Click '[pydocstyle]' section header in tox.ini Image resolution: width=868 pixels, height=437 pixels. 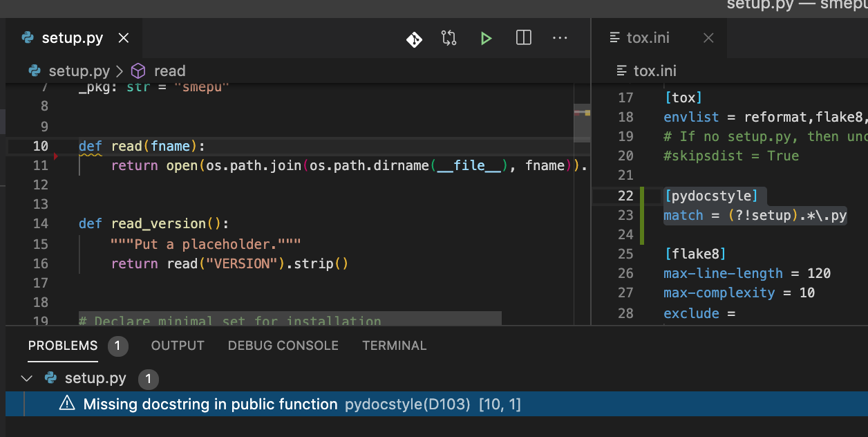711,196
